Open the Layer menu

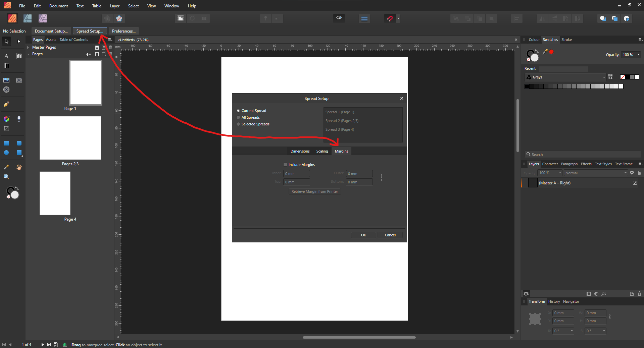point(115,6)
